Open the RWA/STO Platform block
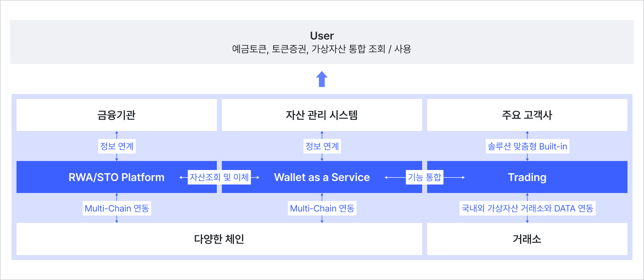 (116, 177)
